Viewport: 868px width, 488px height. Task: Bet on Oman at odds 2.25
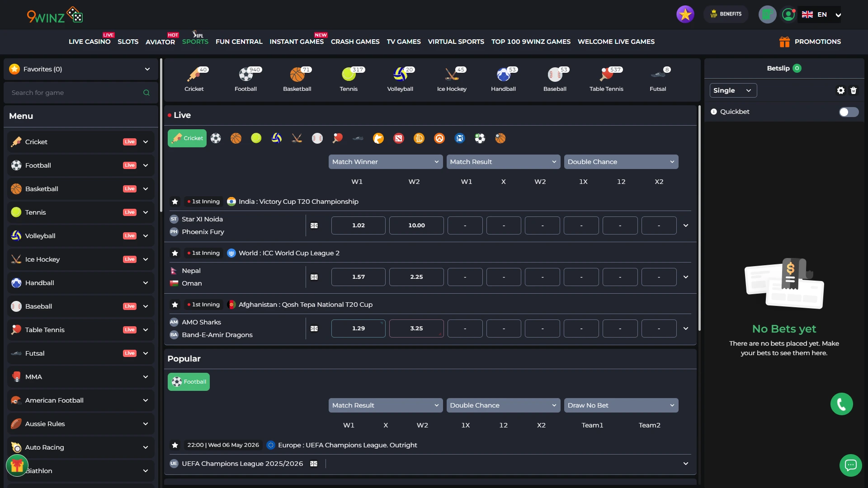click(x=416, y=277)
